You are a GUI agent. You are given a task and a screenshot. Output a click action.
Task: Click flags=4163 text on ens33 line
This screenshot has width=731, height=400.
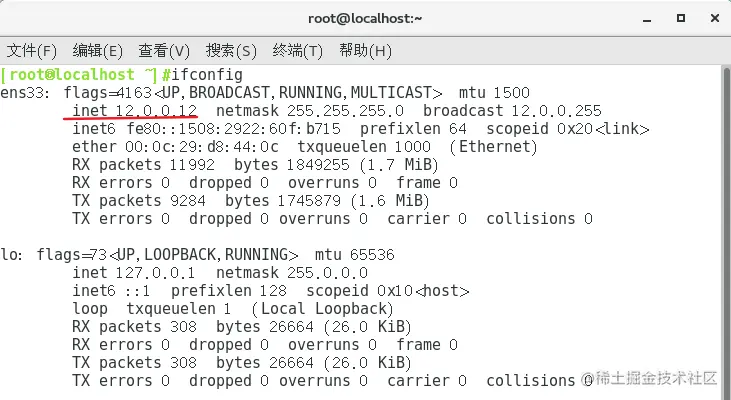tap(108, 93)
